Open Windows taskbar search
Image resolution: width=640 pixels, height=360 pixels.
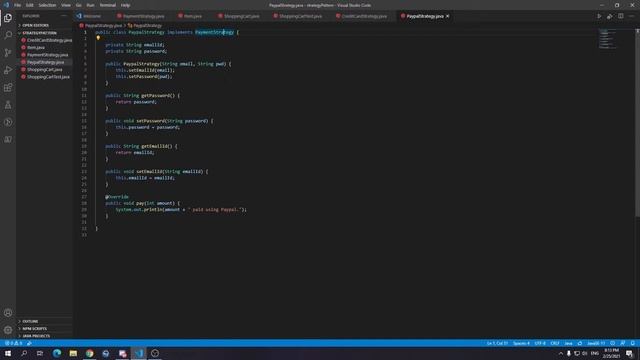click(x=24, y=353)
